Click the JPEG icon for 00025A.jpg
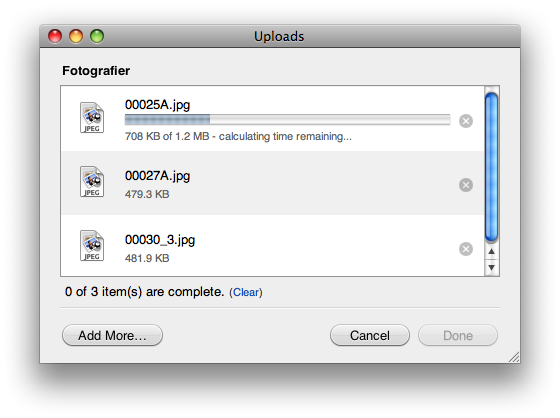Image resolution: width=560 pixels, height=418 pixels. tap(92, 118)
